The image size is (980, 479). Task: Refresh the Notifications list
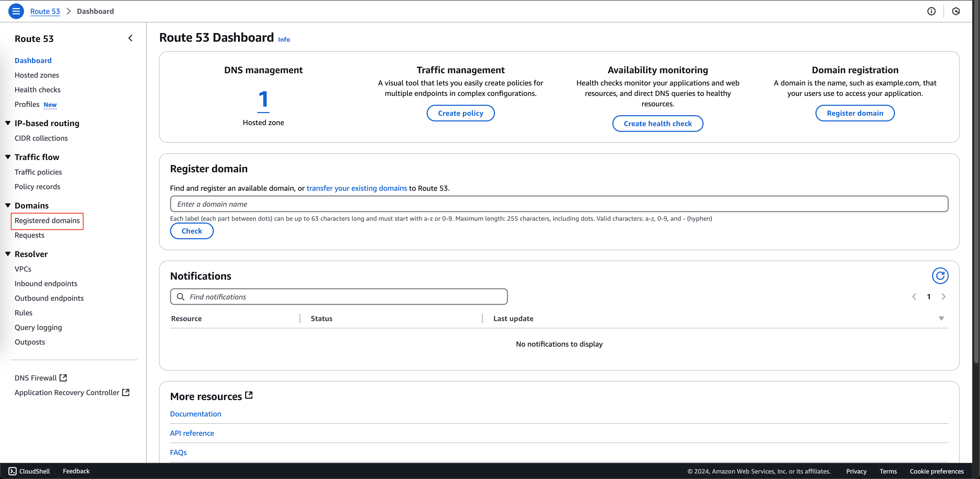pyautogui.click(x=940, y=276)
